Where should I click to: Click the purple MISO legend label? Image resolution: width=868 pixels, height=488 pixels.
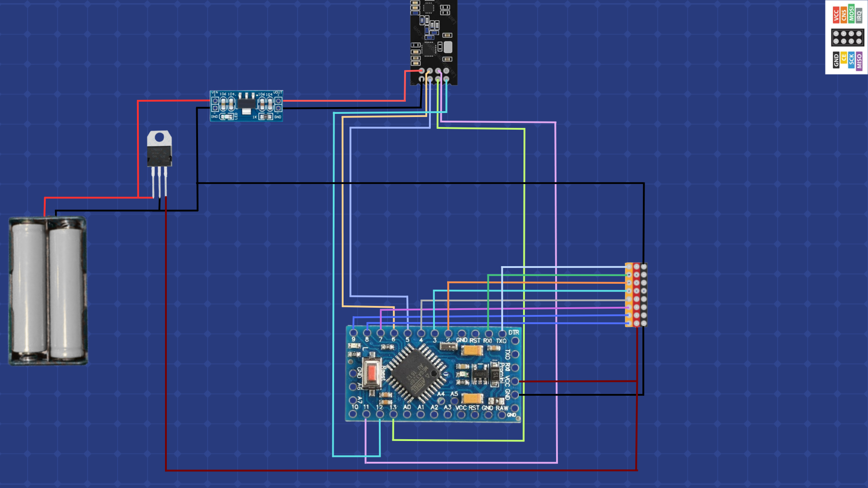click(859, 61)
